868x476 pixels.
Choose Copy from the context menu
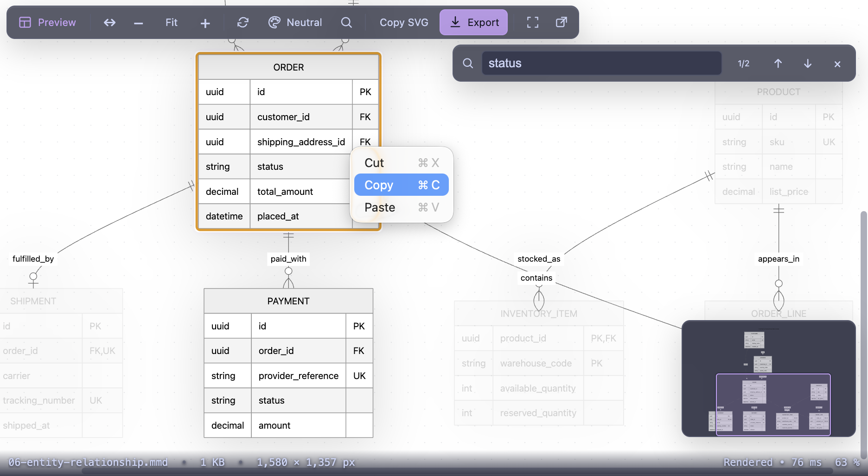click(402, 185)
